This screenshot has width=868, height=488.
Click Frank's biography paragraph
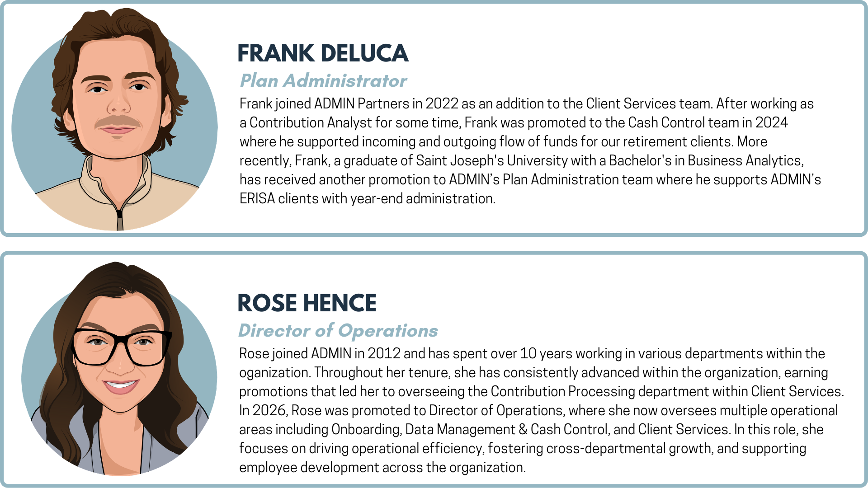click(530, 151)
